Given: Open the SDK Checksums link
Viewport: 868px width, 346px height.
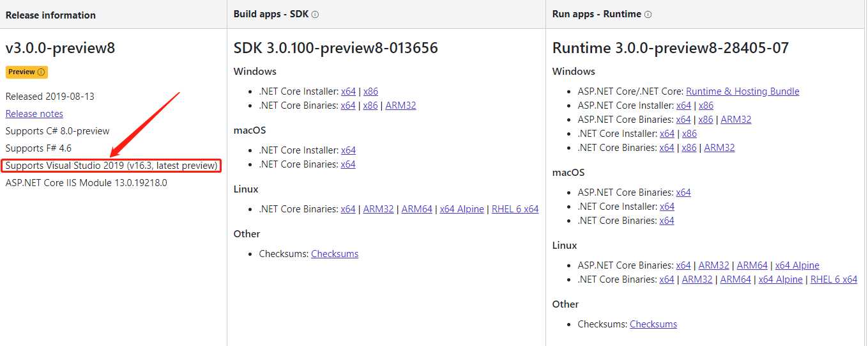Looking at the screenshot, I should (335, 254).
